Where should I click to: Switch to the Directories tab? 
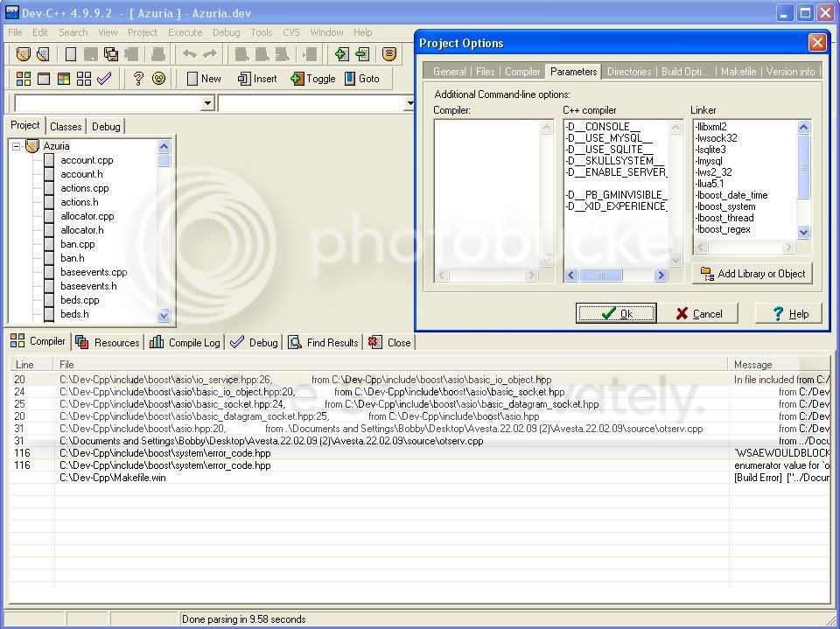coord(629,71)
